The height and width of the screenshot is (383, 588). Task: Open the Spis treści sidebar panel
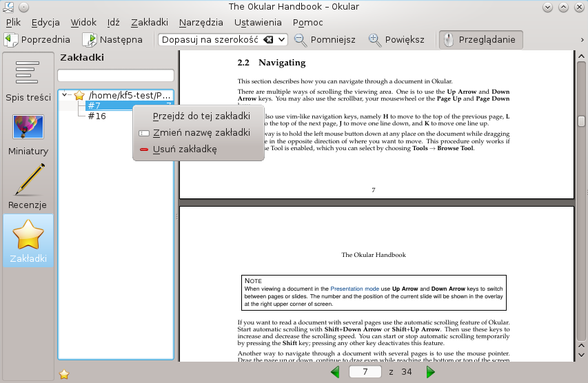click(28, 80)
